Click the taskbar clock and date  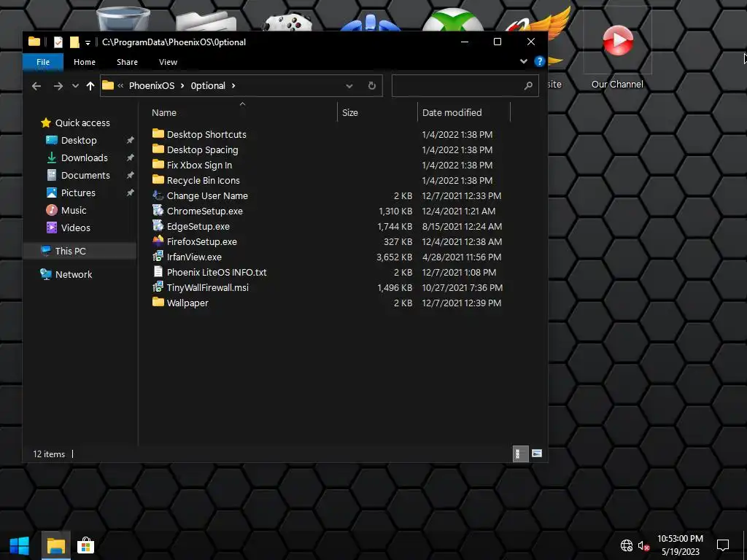tap(680, 545)
